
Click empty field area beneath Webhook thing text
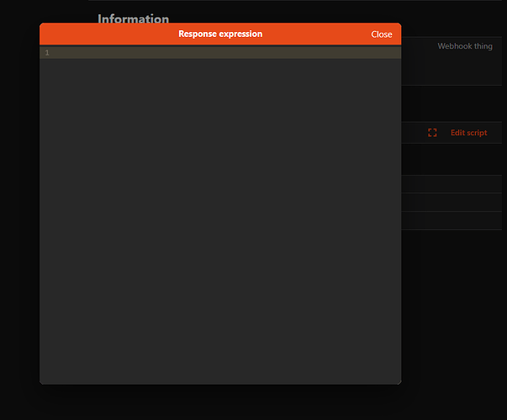point(452,70)
